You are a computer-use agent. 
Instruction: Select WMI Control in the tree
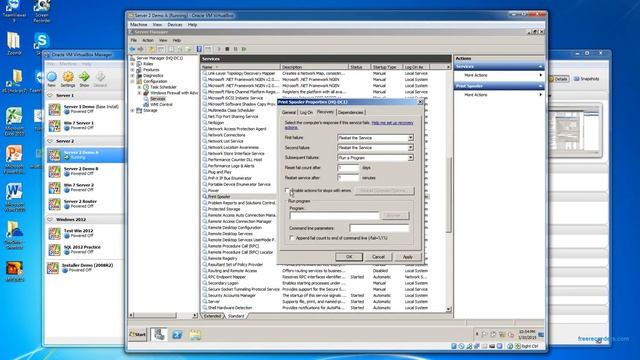161,104
